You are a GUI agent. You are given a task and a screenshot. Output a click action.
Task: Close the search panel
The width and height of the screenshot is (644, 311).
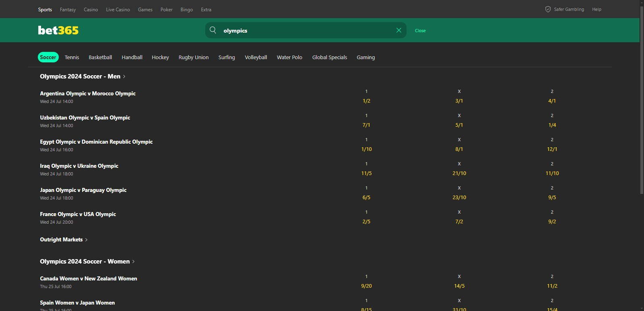[x=420, y=31]
